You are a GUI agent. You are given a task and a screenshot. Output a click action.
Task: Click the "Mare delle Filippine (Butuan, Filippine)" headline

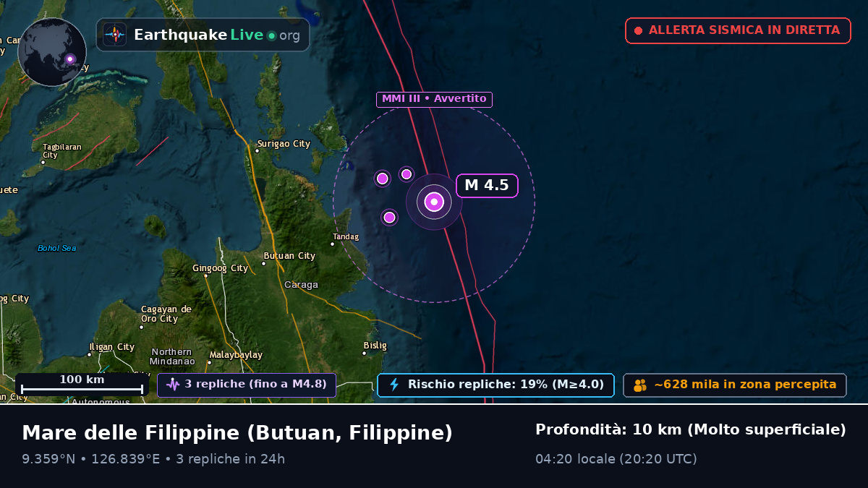pyautogui.click(x=237, y=432)
